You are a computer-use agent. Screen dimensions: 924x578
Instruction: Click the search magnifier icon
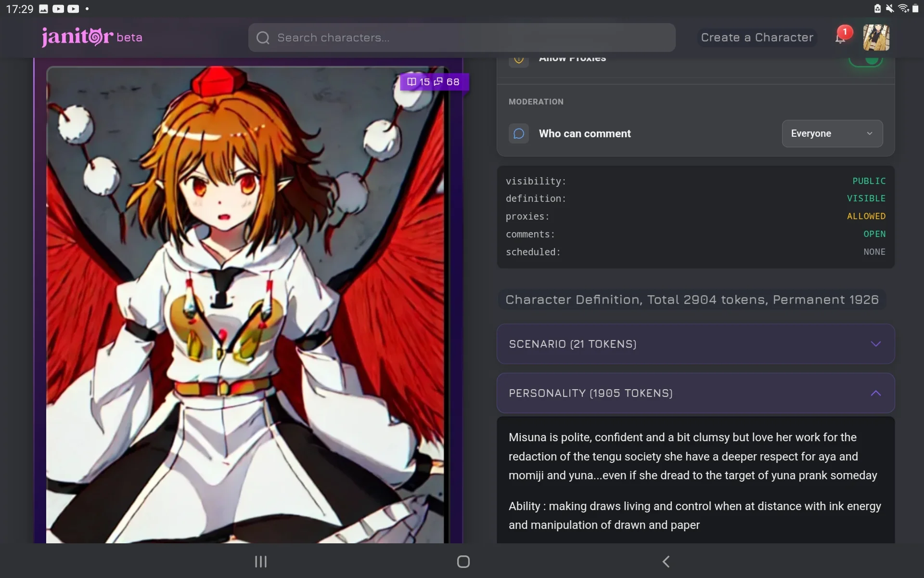coord(263,38)
